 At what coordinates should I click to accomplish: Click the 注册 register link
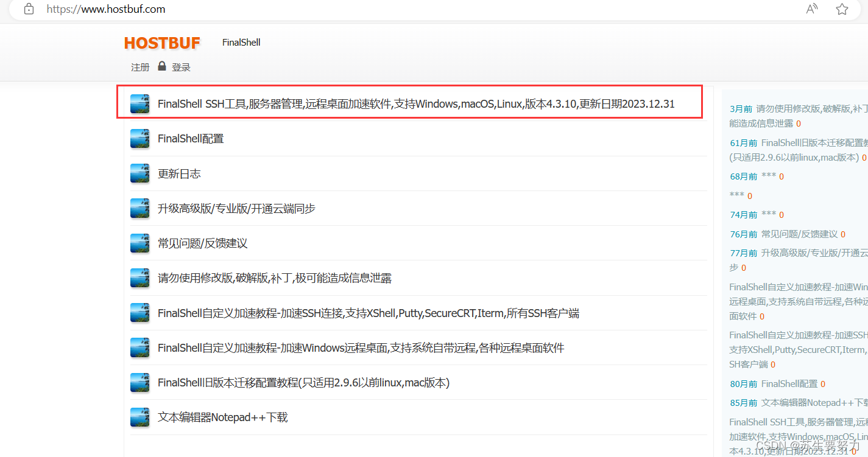click(140, 67)
